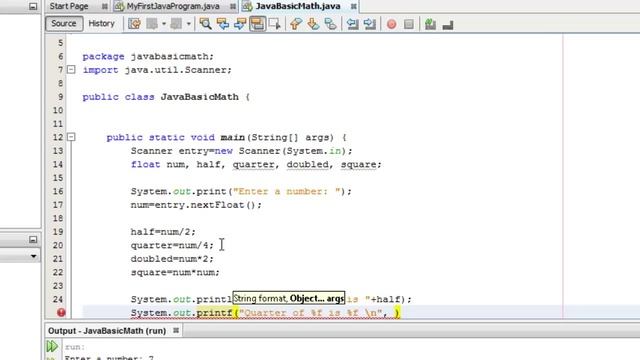Click the 'run:' text in Output

coord(75,347)
